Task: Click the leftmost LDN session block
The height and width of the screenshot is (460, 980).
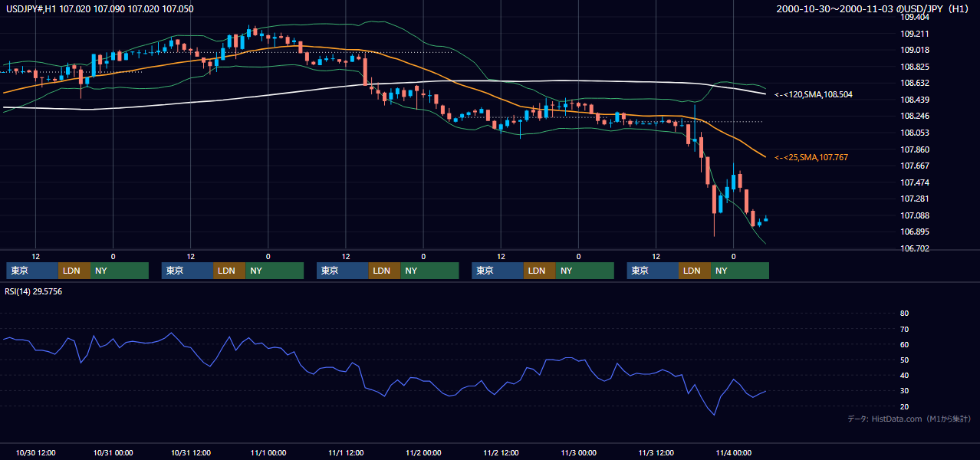Action: [x=74, y=271]
